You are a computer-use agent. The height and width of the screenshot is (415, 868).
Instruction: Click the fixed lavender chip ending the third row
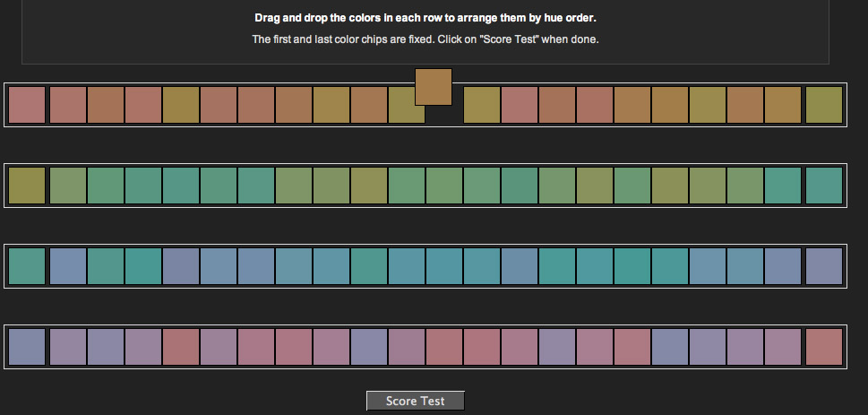point(824,266)
